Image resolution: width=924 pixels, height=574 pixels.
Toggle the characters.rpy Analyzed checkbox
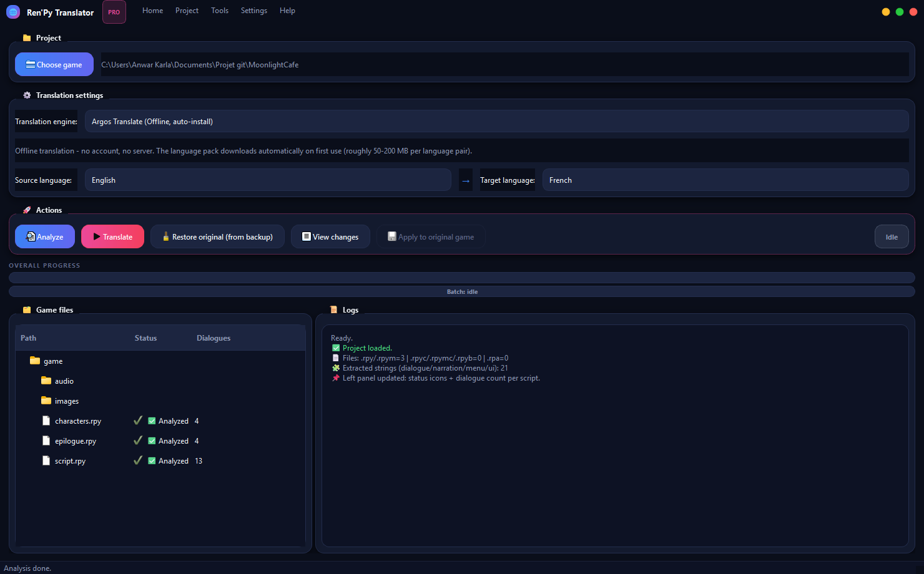coord(152,421)
